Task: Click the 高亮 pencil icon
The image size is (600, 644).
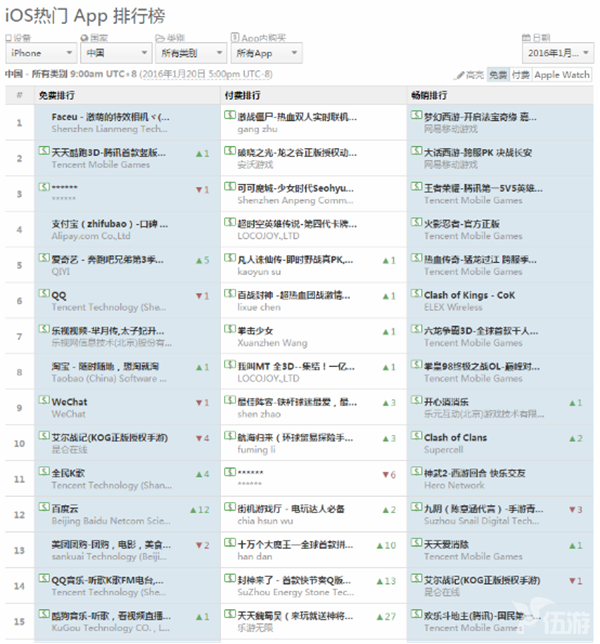Action: point(459,76)
